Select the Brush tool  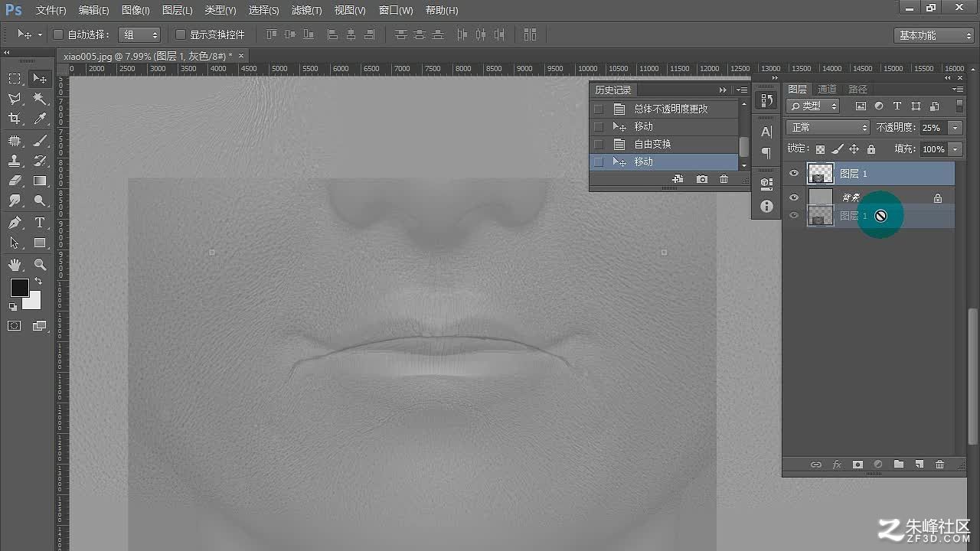tap(40, 141)
